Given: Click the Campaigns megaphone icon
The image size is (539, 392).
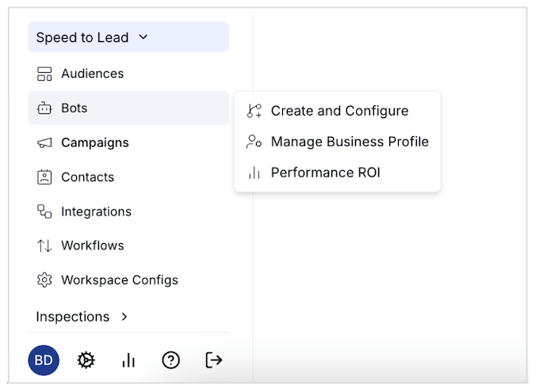Looking at the screenshot, I should pyautogui.click(x=44, y=143).
